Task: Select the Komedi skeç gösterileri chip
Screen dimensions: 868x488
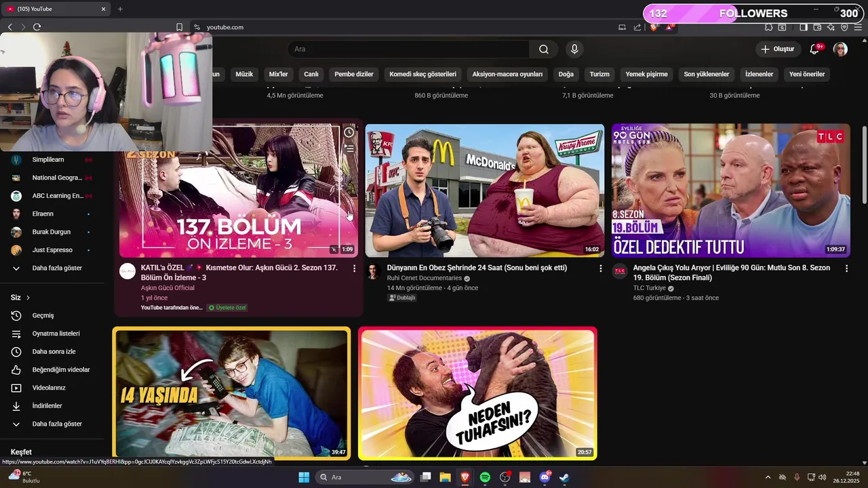Action: pos(422,74)
